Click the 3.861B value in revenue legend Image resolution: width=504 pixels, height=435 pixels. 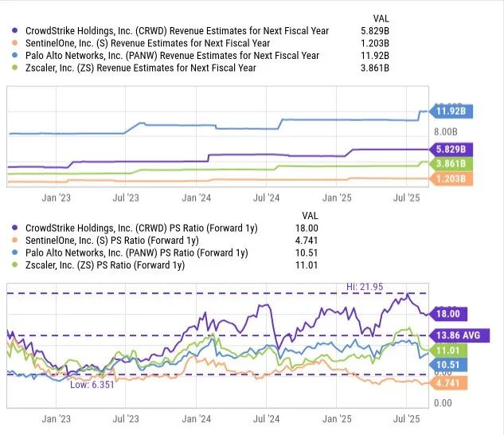(x=375, y=68)
